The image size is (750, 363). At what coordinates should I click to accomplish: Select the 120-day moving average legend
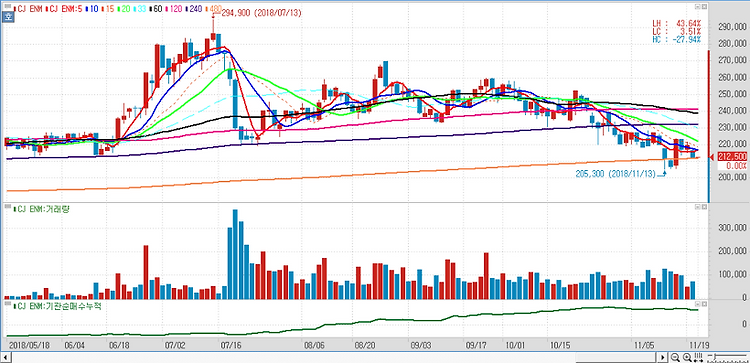pyautogui.click(x=175, y=9)
